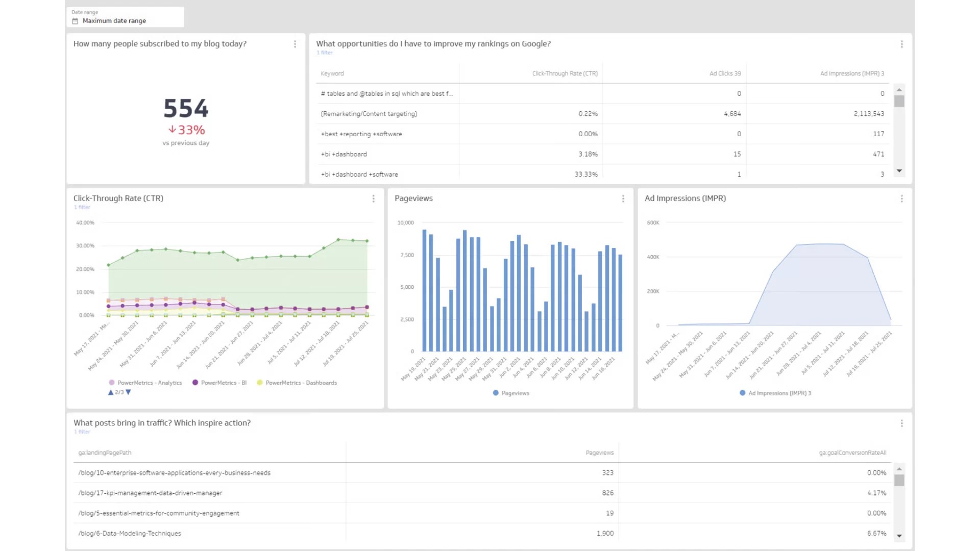
Task: Open the options menu on the Pageviews chart
Action: 623,198
